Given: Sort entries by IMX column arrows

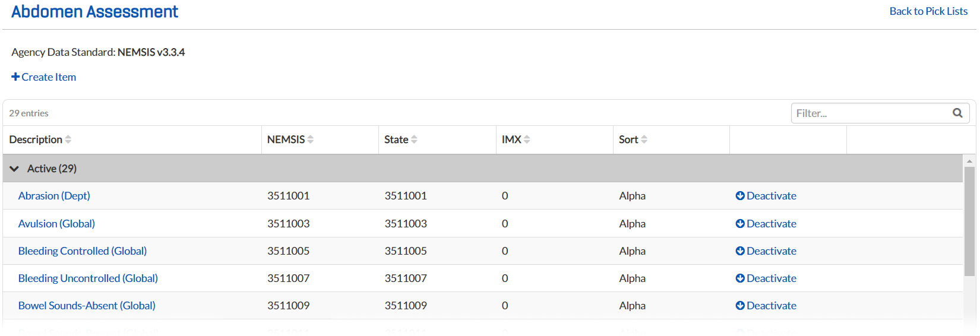Looking at the screenshot, I should (x=527, y=140).
